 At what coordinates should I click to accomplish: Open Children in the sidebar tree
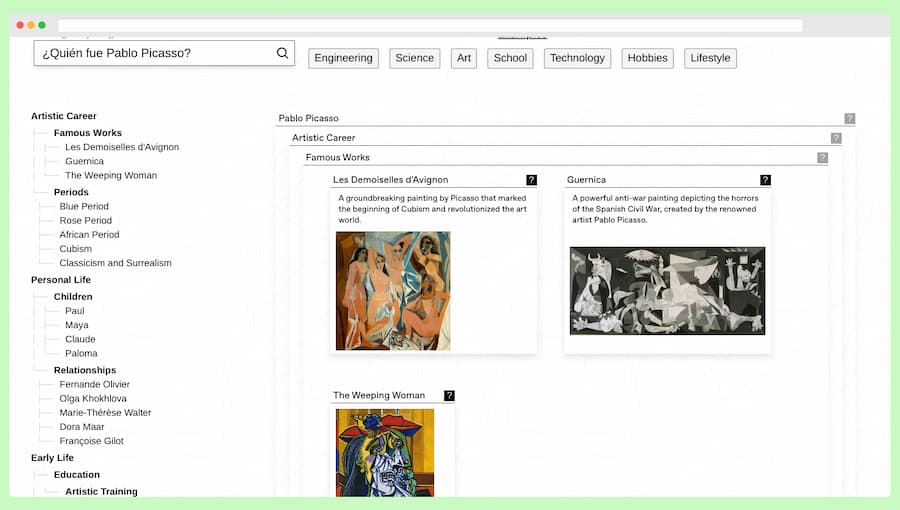click(73, 297)
